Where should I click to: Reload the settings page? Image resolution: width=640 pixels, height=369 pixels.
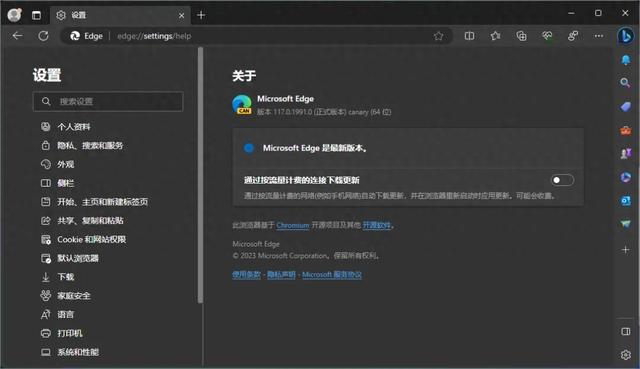coord(43,36)
